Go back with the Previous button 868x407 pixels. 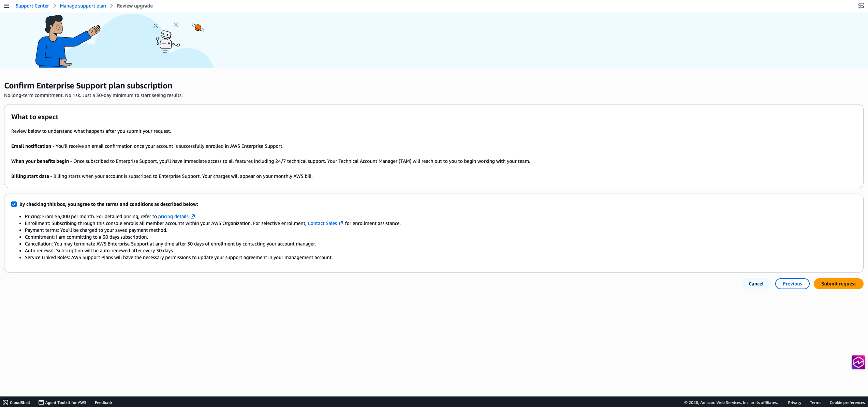[792, 284]
